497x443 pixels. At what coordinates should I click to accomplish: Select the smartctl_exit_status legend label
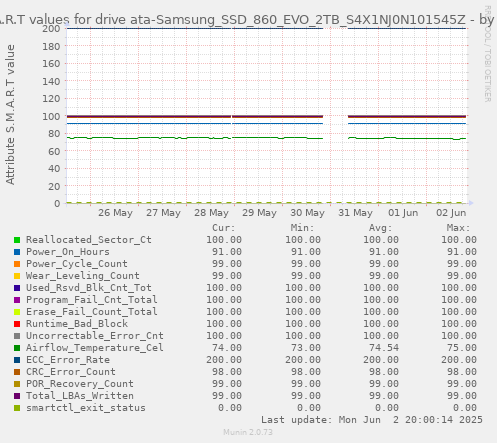coord(86,408)
